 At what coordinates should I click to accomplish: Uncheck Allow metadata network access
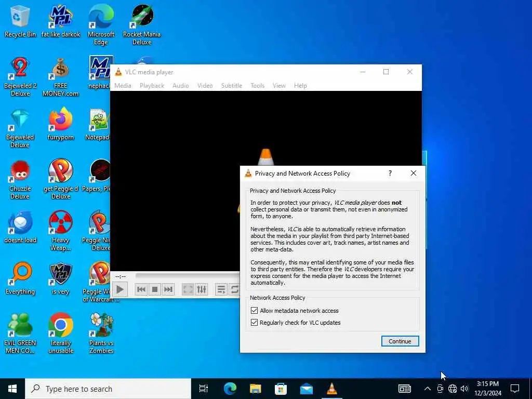click(x=254, y=311)
